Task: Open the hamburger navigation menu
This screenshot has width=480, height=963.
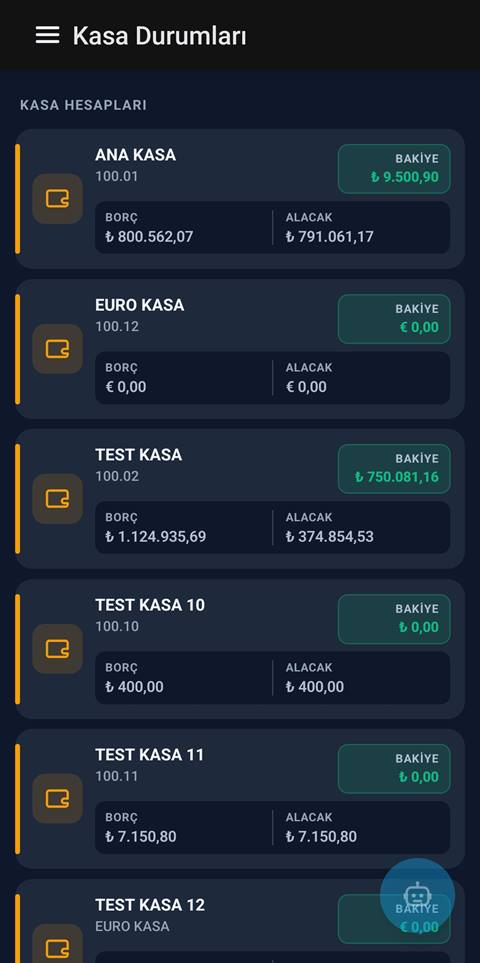Action: pos(47,35)
